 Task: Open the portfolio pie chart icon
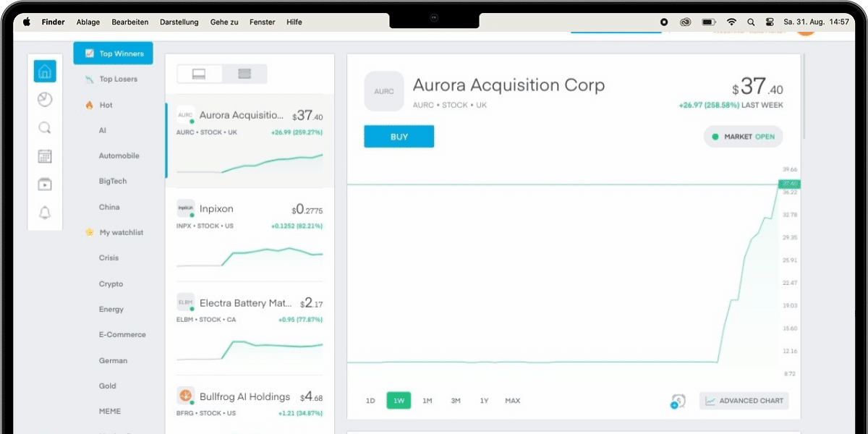tap(45, 100)
